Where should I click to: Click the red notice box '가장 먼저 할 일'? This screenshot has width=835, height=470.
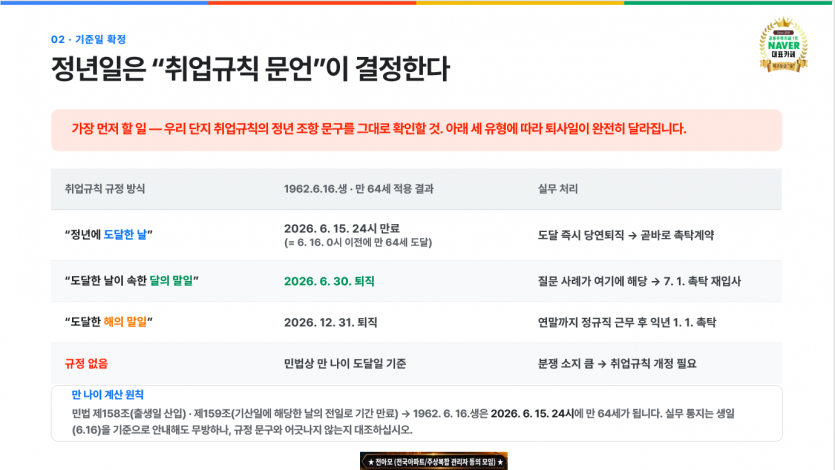coord(416,130)
